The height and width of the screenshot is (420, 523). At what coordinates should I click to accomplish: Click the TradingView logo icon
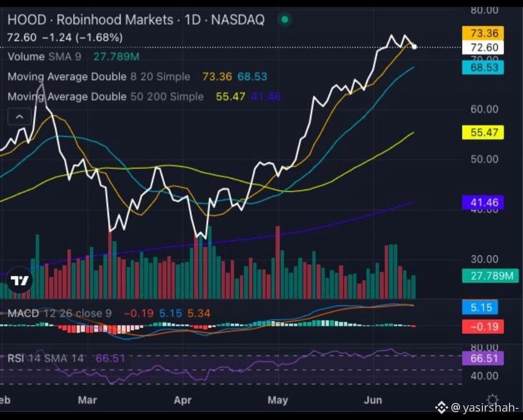tap(19, 280)
